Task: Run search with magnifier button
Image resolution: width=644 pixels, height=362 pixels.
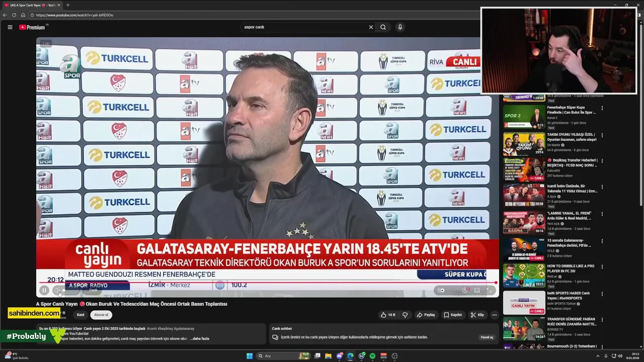Action: coord(383,27)
